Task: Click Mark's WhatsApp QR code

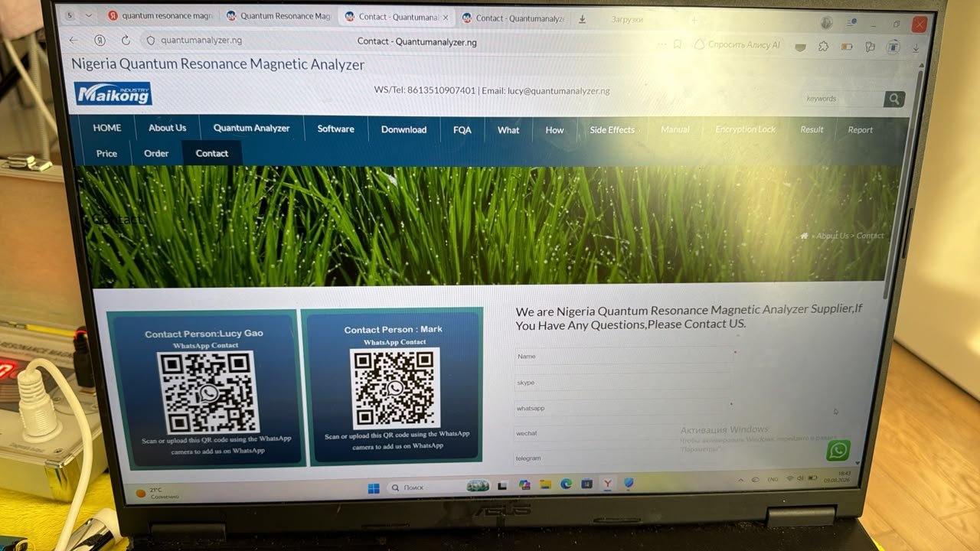Action: point(395,387)
